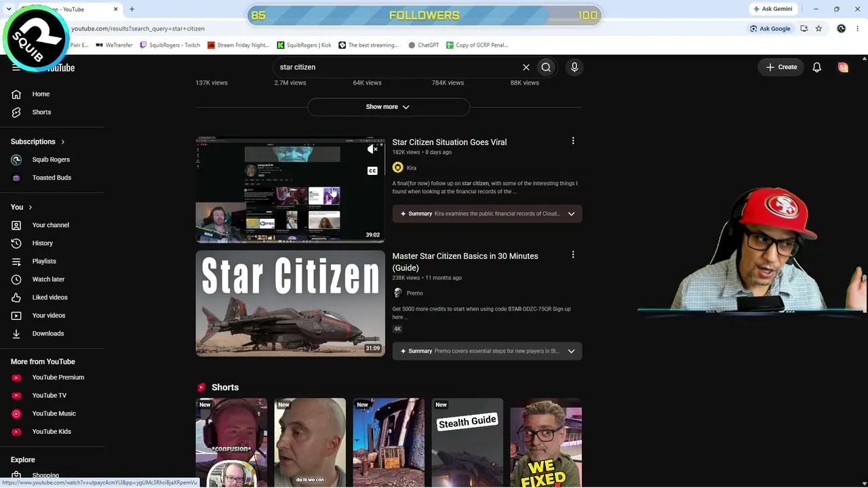Bookmark this page with the star icon
Image resolution: width=868 pixels, height=488 pixels.
(818, 28)
